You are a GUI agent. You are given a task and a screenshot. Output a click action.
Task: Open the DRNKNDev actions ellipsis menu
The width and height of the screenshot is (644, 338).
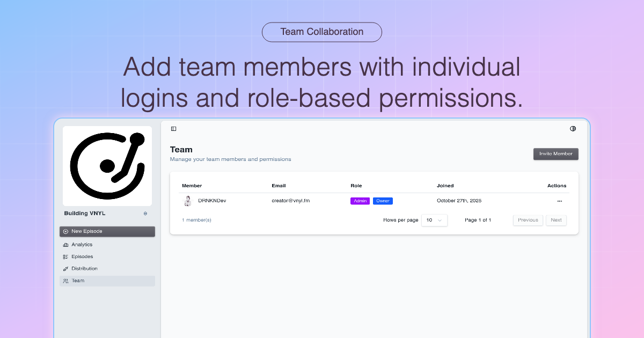(560, 201)
